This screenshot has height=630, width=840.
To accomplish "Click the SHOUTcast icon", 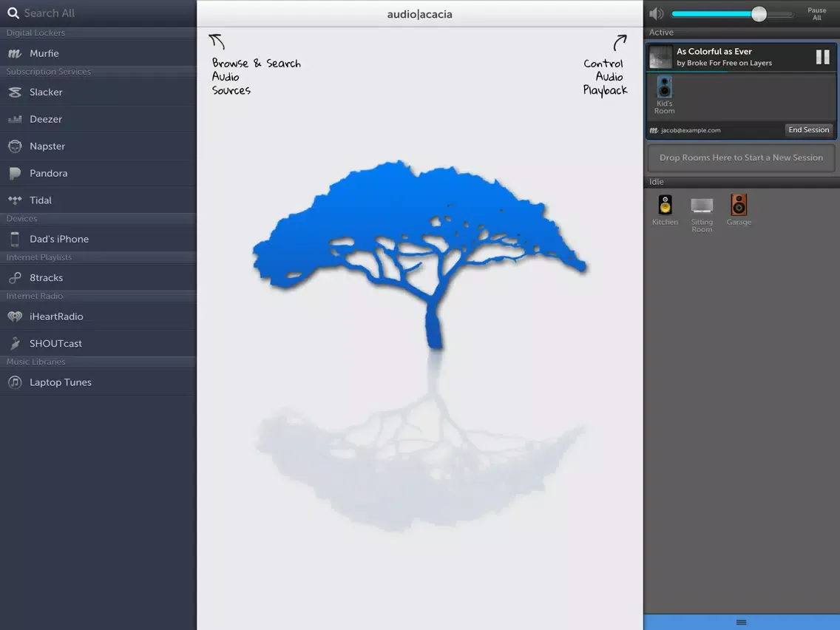I will tap(15, 343).
